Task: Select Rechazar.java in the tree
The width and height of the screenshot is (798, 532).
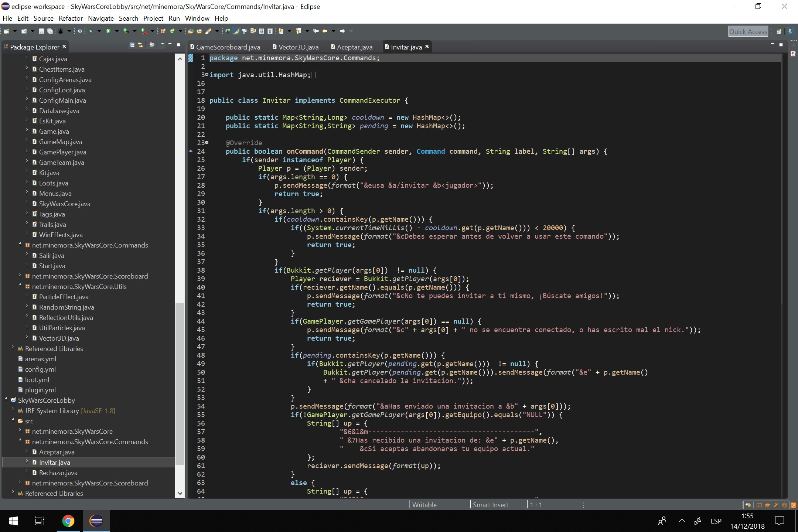Action: pyautogui.click(x=58, y=473)
